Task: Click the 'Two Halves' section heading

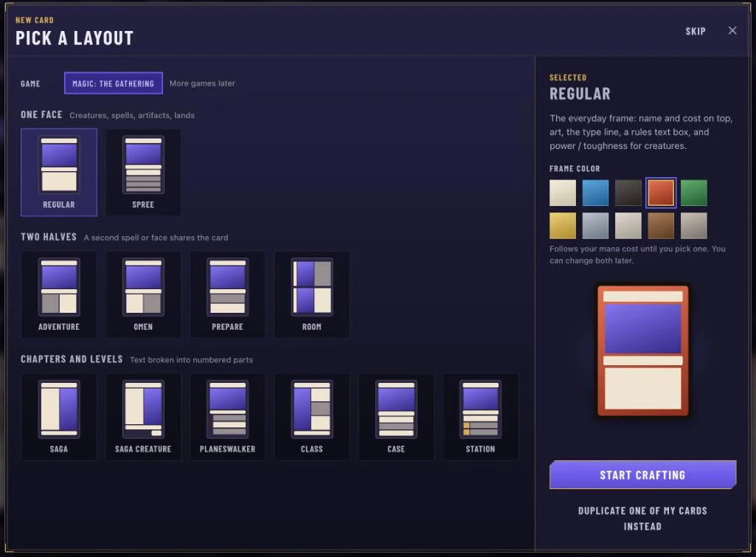Action: coord(49,237)
